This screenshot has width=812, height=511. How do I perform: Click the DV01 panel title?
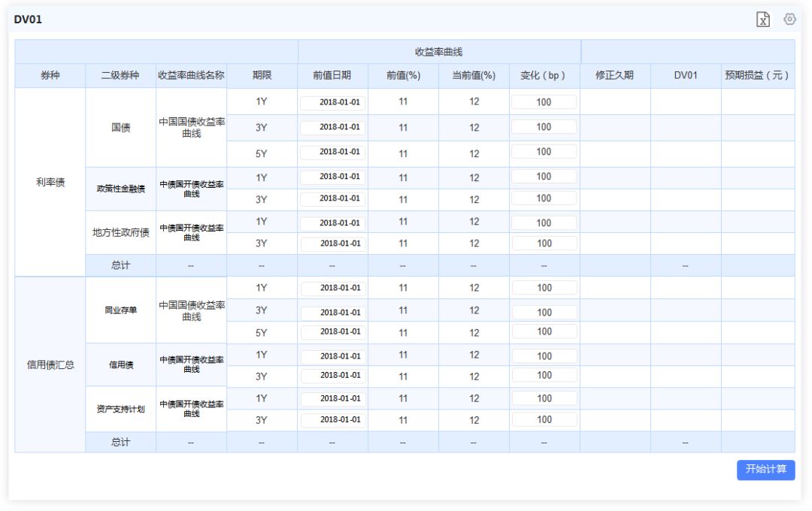click(28, 20)
